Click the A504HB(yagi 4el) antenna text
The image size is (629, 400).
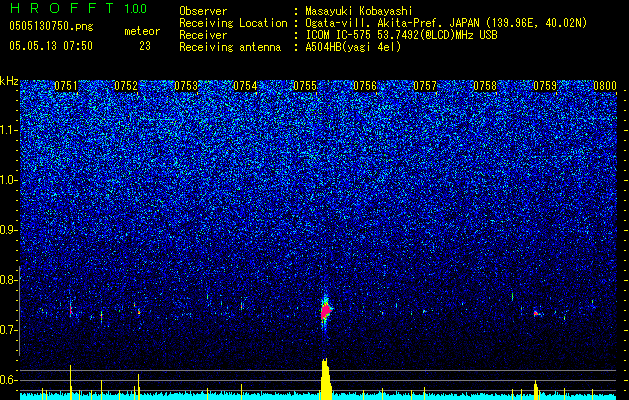(353, 47)
